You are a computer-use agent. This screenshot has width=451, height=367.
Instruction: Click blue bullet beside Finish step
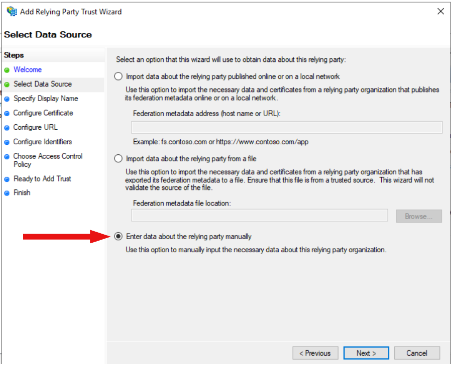7,193
